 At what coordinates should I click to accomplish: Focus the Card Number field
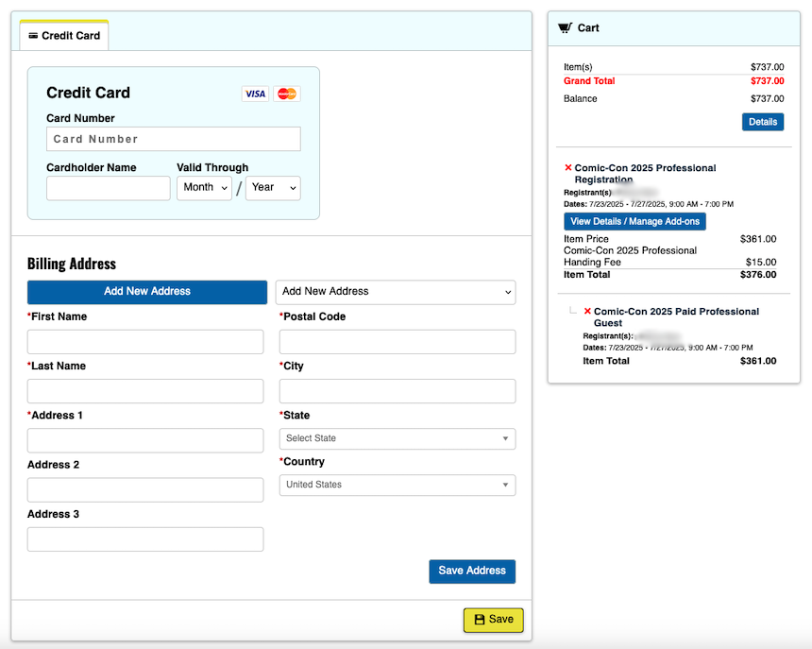(174, 139)
